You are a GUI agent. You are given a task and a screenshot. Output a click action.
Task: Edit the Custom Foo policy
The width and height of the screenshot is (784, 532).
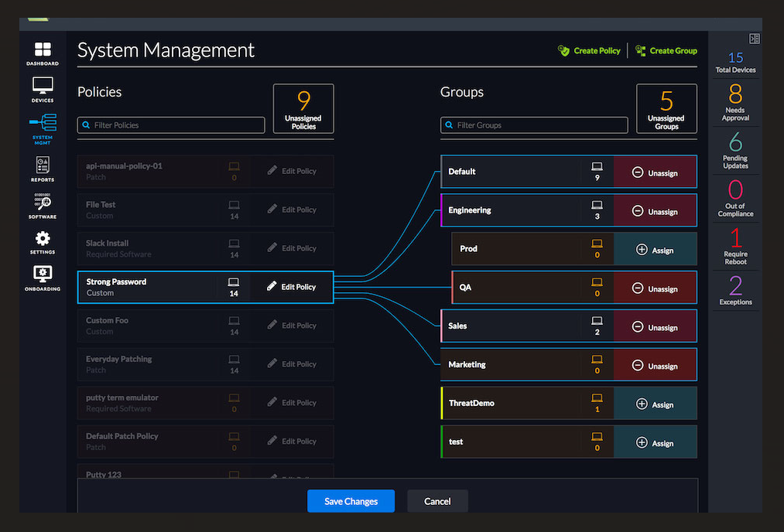coord(292,326)
